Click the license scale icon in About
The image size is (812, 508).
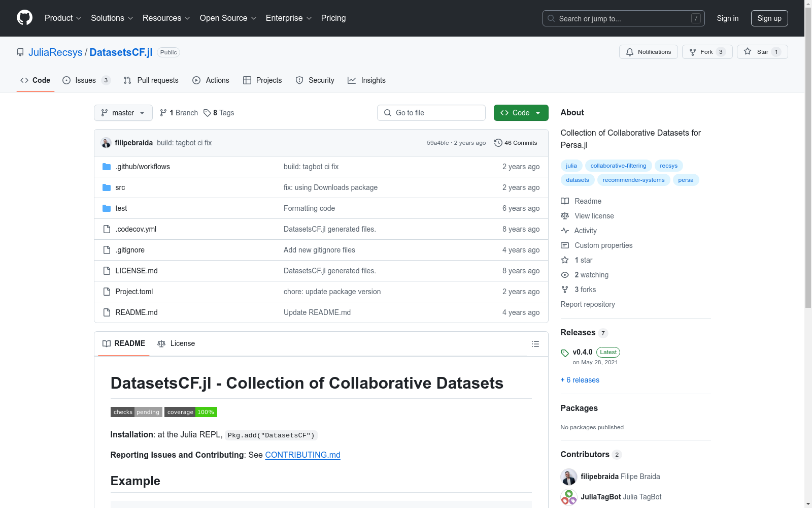click(565, 216)
